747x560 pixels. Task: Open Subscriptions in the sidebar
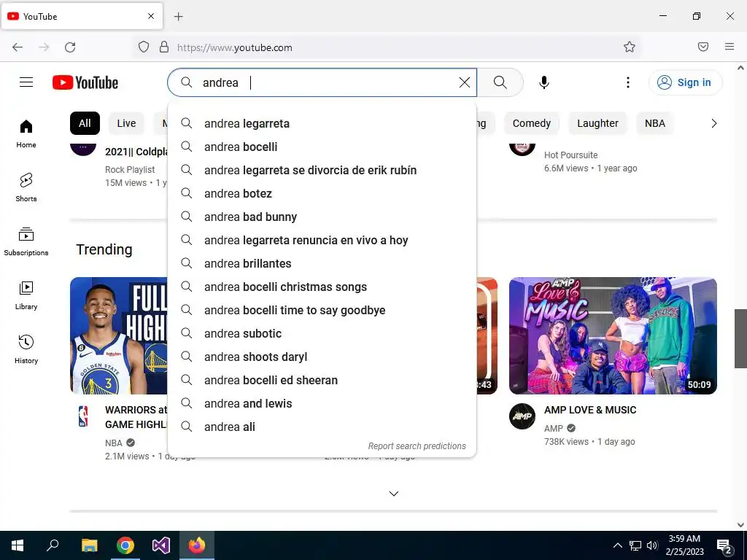(26, 241)
